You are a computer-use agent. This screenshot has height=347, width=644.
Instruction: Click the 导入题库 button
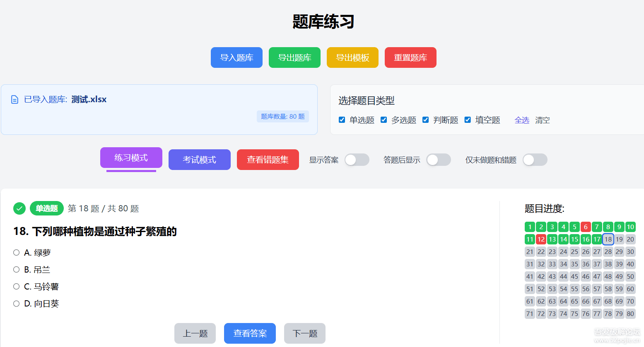point(236,57)
